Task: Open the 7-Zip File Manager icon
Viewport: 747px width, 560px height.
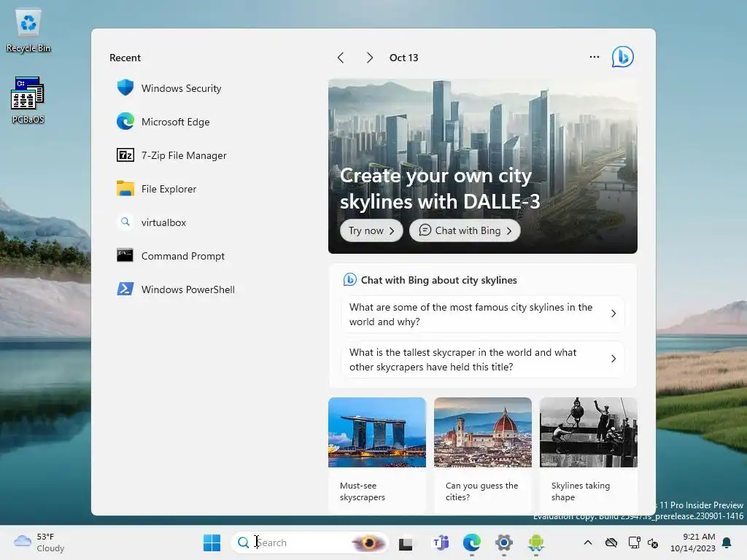Action: 125,155
